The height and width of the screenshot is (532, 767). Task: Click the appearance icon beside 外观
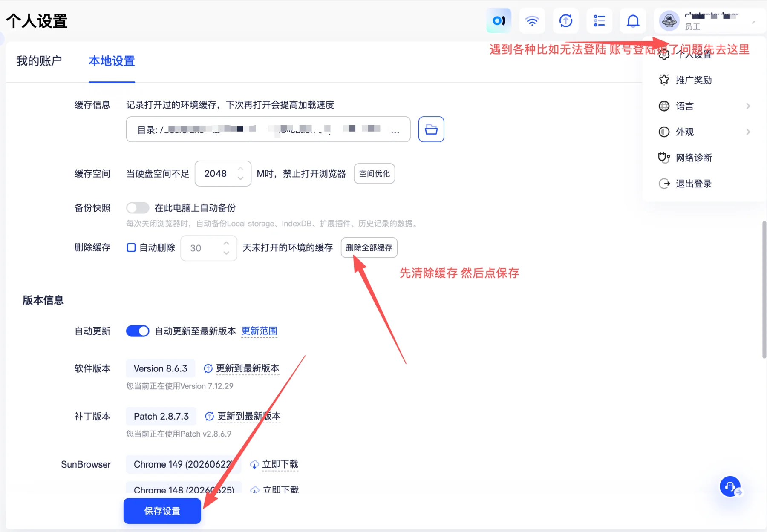664,132
